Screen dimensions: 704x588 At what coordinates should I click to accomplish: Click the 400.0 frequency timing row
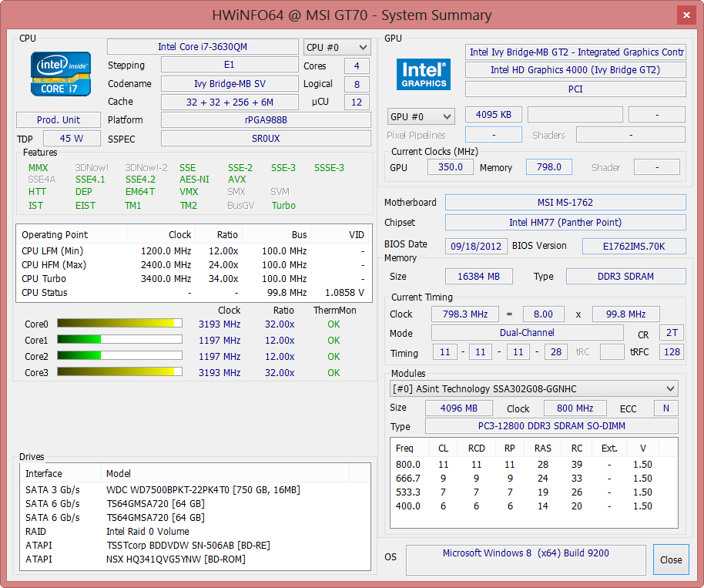(534, 506)
